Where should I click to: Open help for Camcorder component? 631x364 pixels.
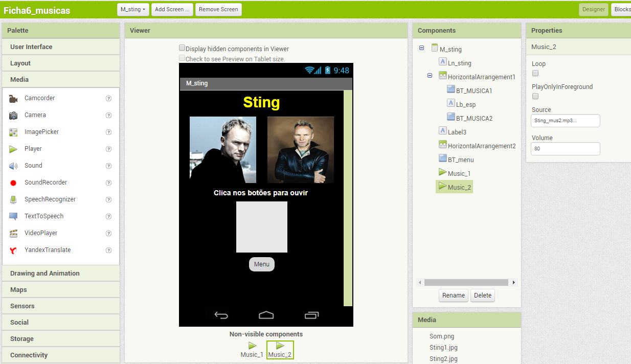108,98
